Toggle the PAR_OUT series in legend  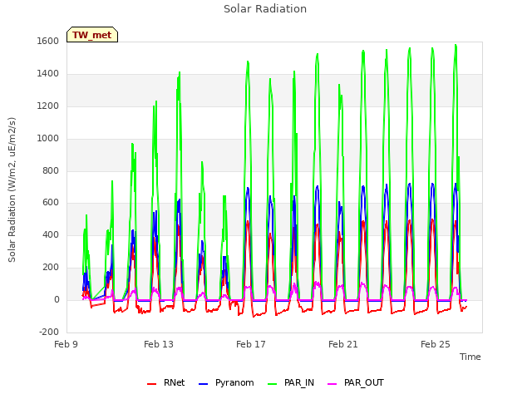pyautogui.click(x=356, y=383)
